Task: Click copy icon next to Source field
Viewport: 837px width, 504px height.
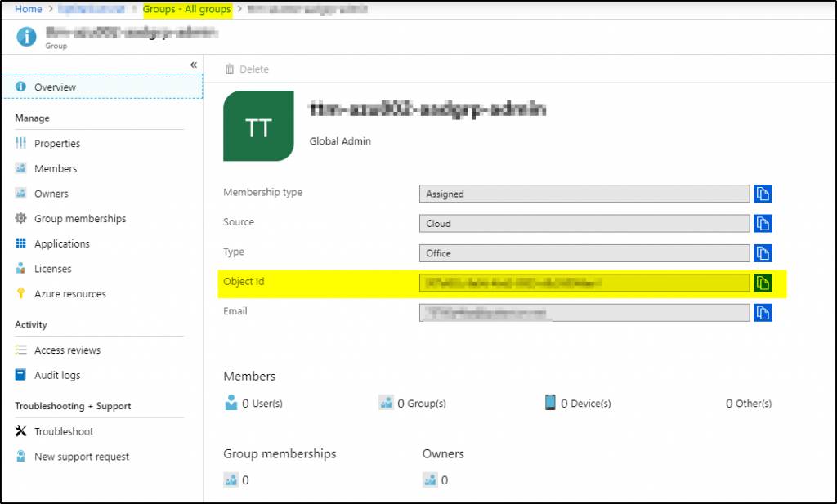Action: click(763, 223)
